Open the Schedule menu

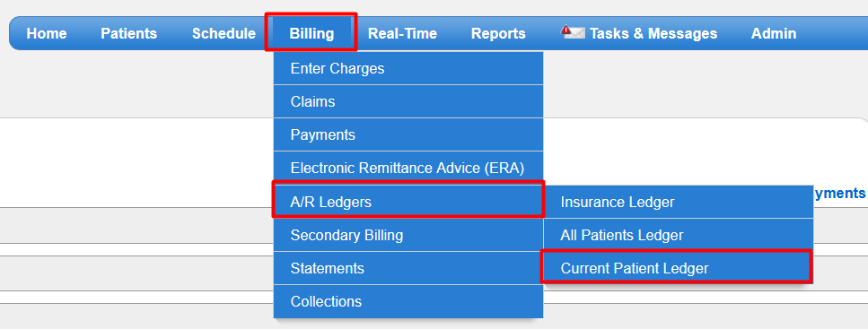(224, 34)
